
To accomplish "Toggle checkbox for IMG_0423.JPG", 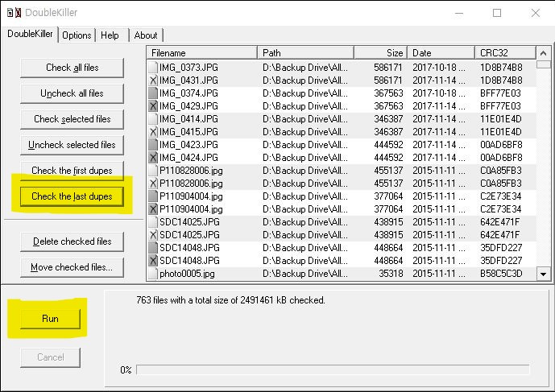I will pyautogui.click(x=153, y=145).
